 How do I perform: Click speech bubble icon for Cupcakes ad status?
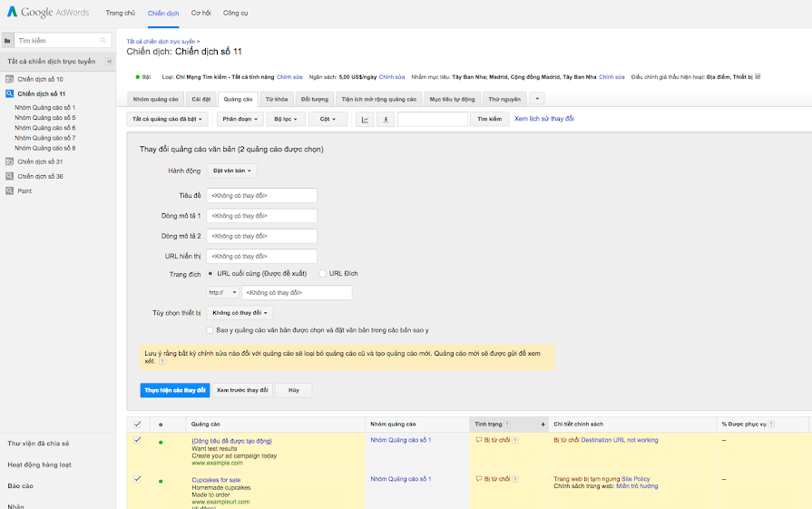coord(479,478)
